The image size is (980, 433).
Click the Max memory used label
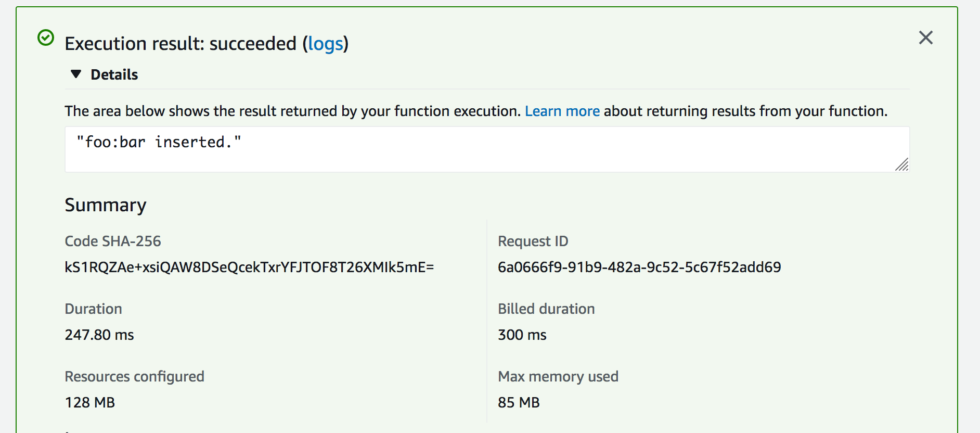(x=558, y=376)
